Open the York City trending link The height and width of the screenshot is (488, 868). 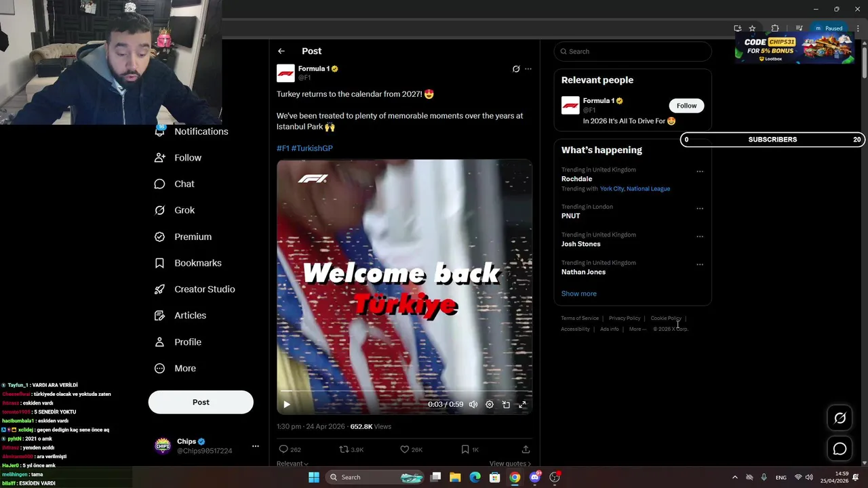point(612,189)
